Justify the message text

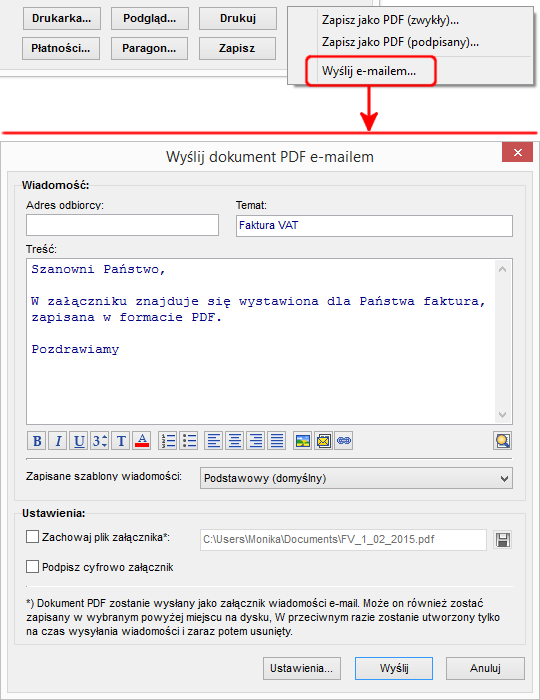click(277, 441)
